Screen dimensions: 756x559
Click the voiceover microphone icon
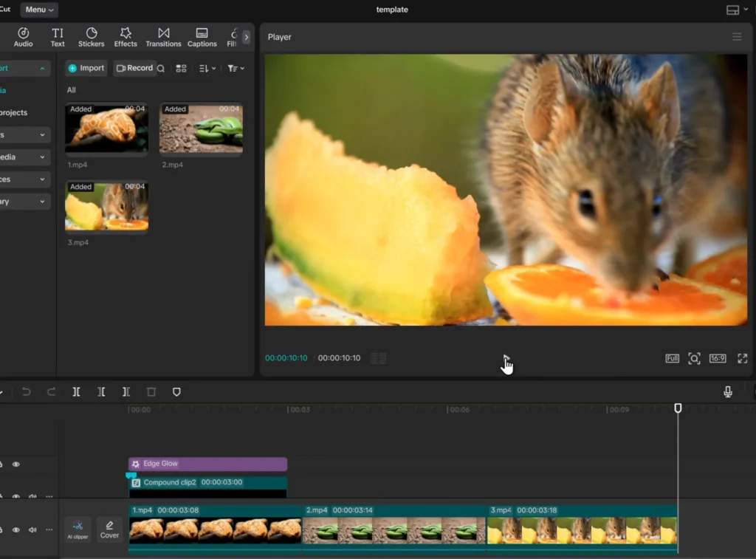point(728,392)
